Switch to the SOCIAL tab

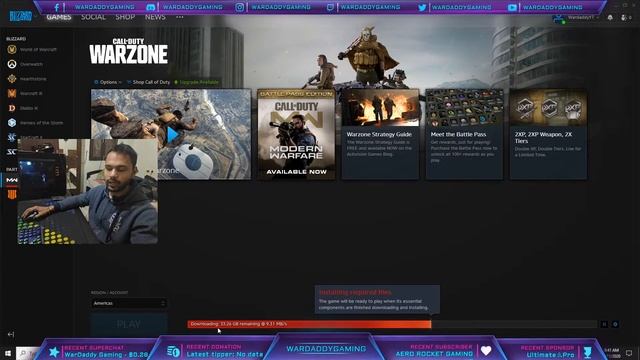pyautogui.click(x=93, y=17)
